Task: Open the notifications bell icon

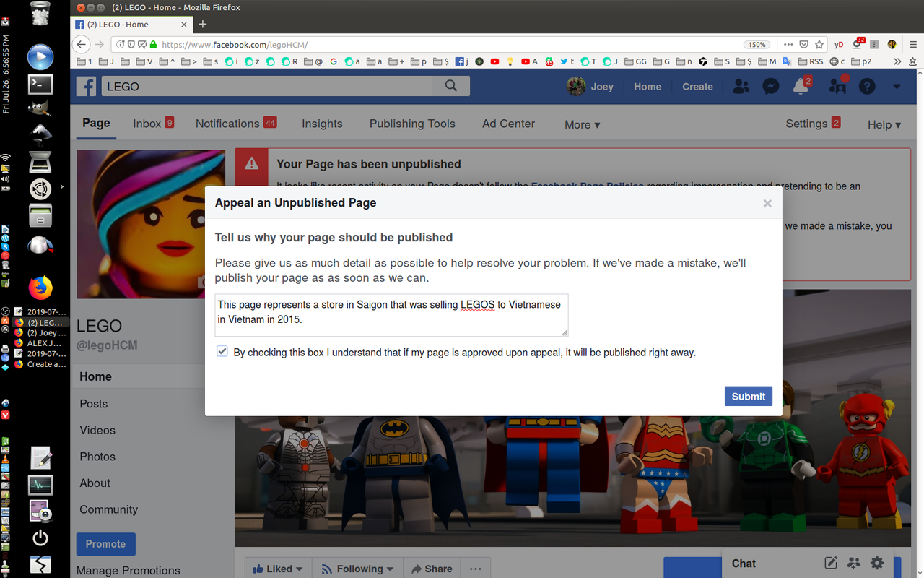Action: click(801, 87)
